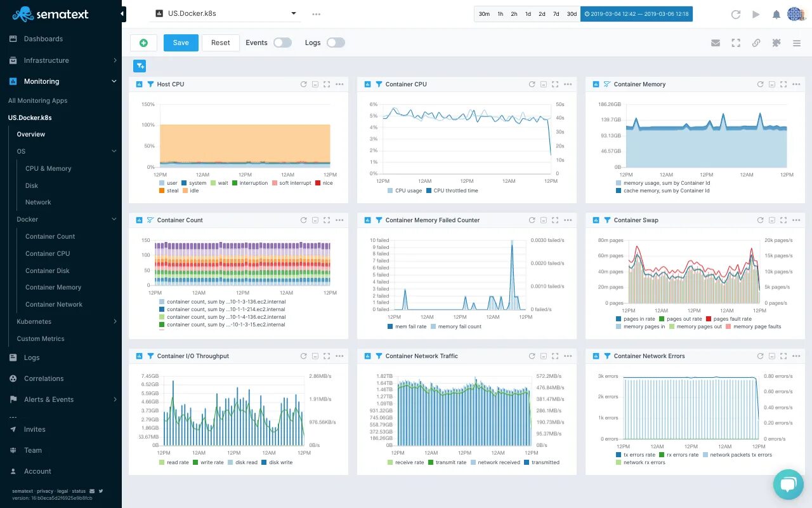Click the Reset button
The image size is (812, 508).
click(x=221, y=43)
